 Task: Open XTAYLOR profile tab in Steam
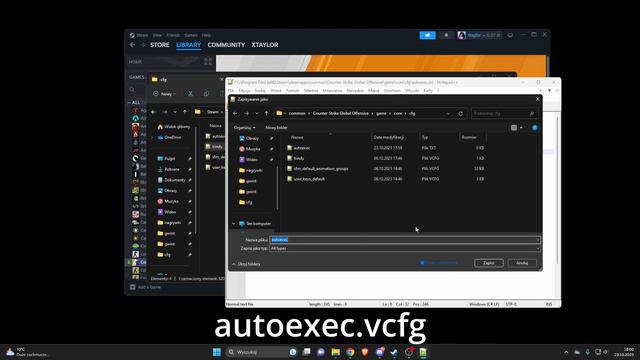(265, 45)
